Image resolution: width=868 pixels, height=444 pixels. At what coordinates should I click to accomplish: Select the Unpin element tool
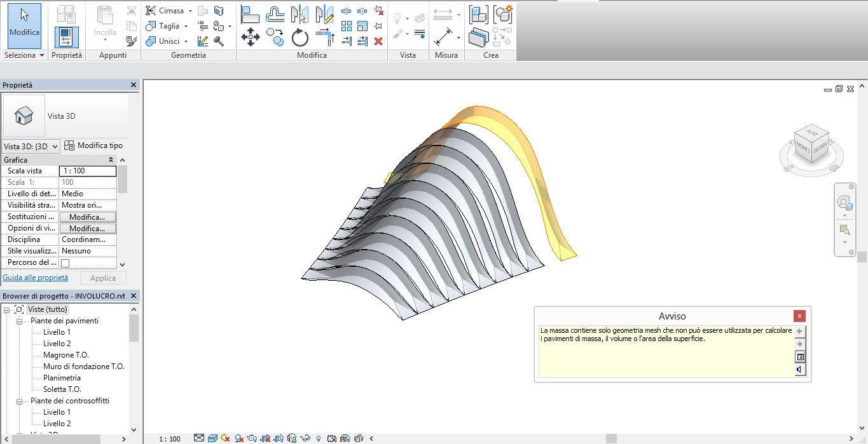tap(378, 11)
